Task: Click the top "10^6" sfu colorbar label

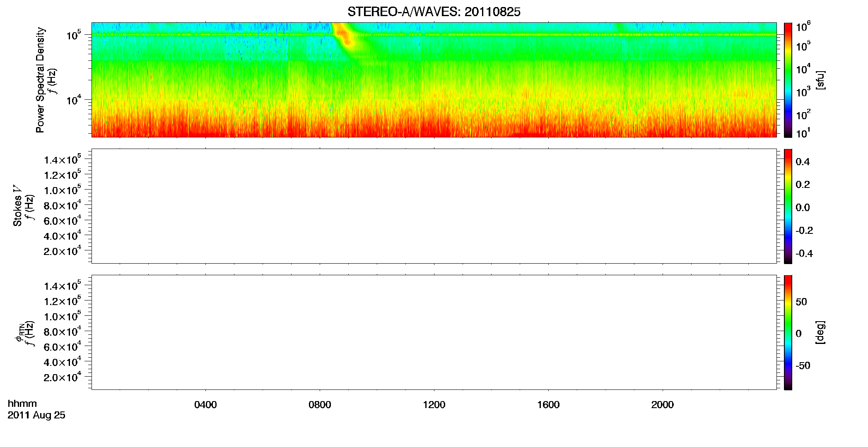Action: [x=803, y=26]
